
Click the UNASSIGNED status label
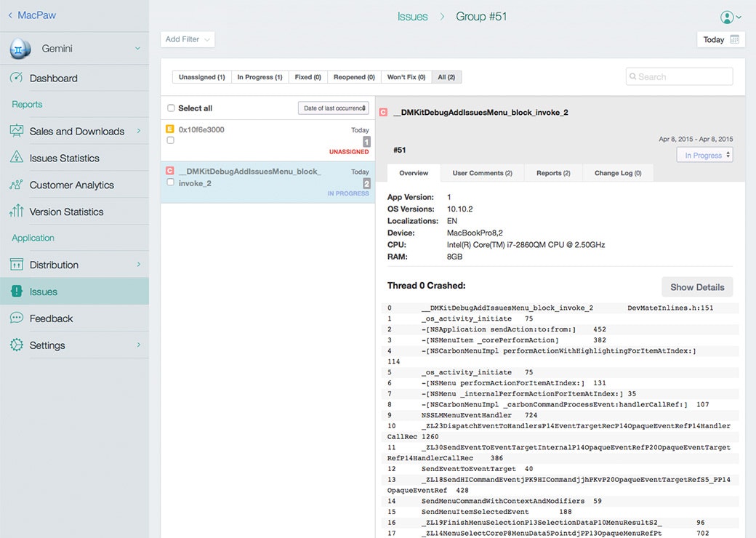coord(349,151)
